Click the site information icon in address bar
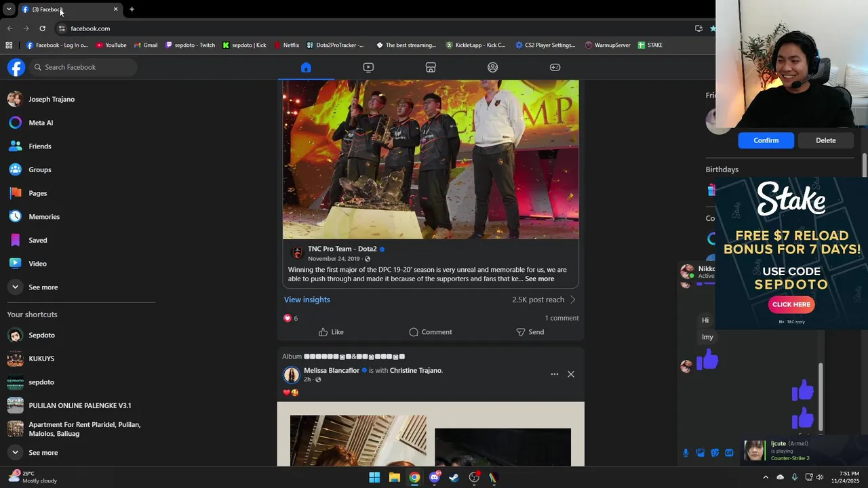The image size is (868, 488). coord(62,28)
